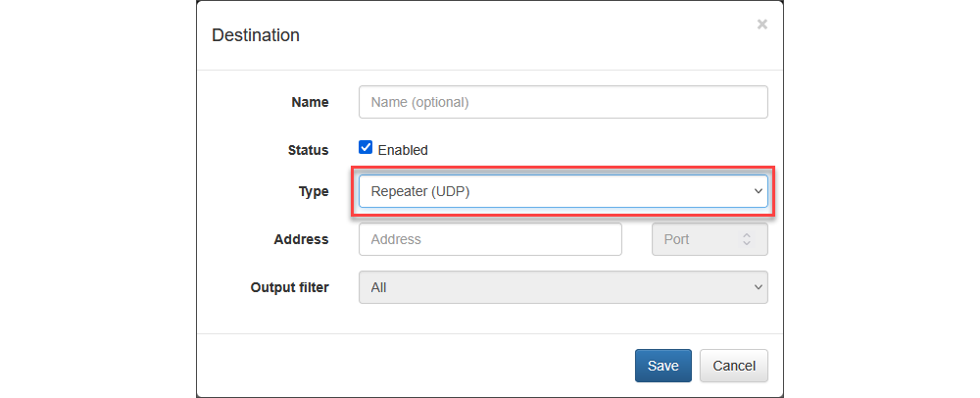Close the Destination dialog using the X
980x398 pixels.
[761, 25]
